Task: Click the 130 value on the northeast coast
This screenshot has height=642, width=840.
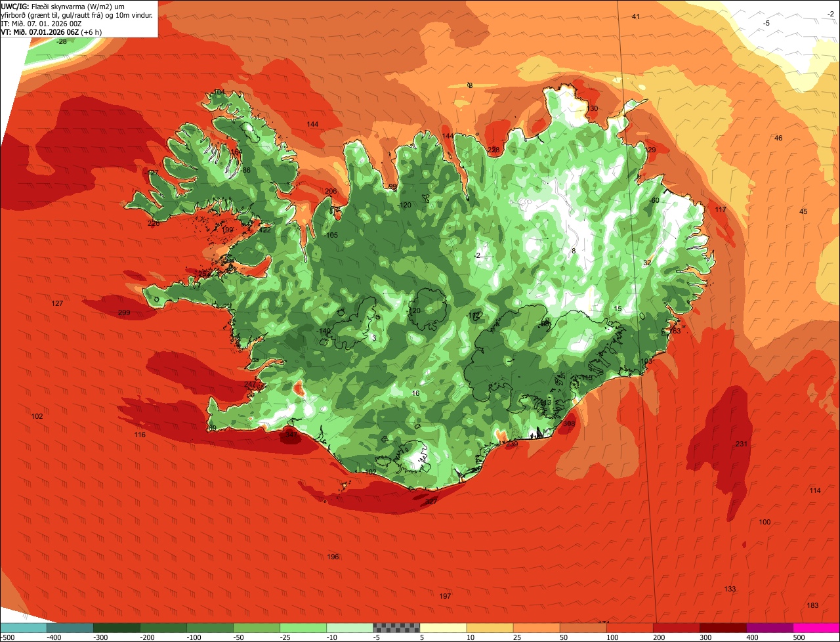Action: tap(593, 108)
